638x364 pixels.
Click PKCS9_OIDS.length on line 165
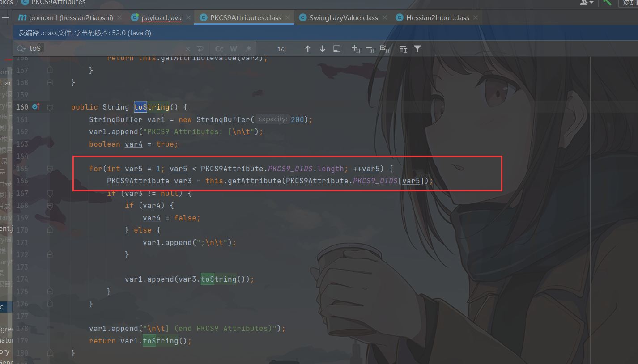tap(305, 169)
